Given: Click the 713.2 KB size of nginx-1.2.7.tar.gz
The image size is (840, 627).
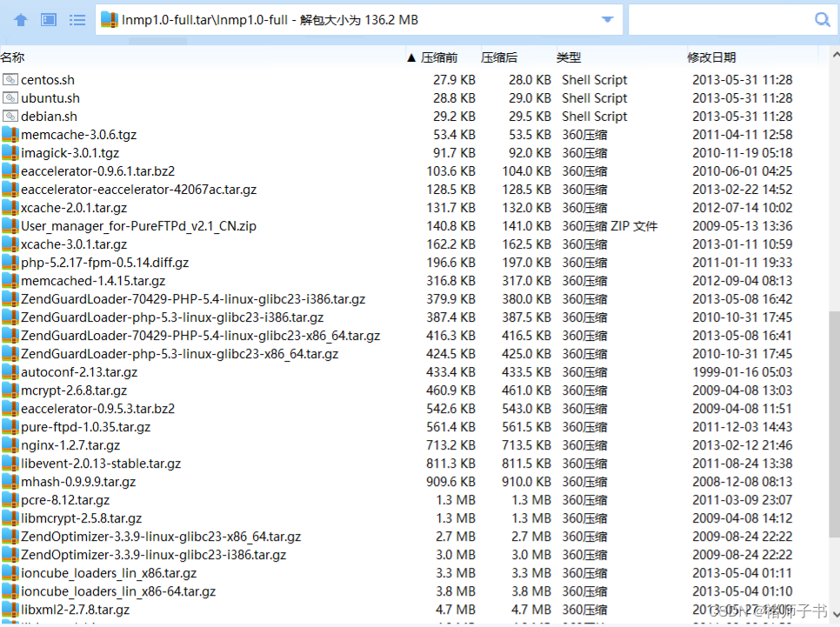Looking at the screenshot, I should coord(450,444).
